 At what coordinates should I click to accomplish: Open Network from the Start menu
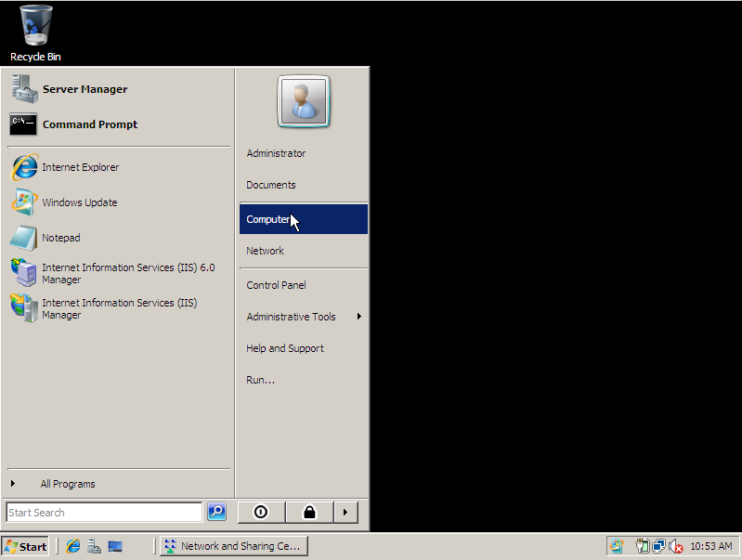304,251
